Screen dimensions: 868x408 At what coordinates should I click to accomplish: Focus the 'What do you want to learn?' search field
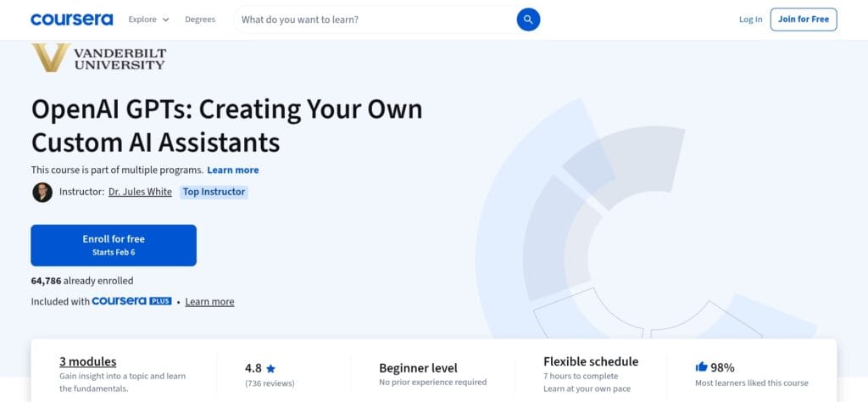(x=376, y=20)
